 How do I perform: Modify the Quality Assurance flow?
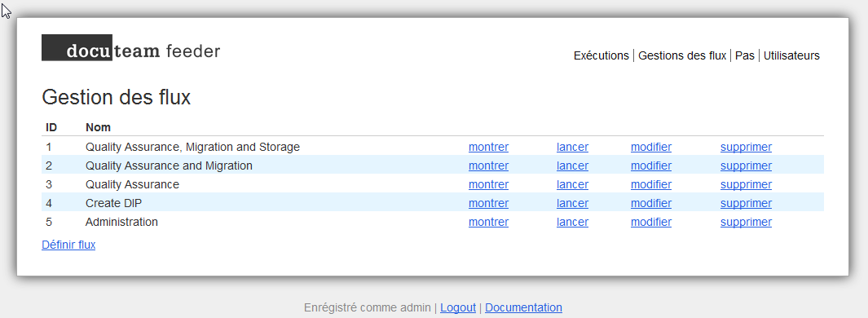tap(651, 184)
